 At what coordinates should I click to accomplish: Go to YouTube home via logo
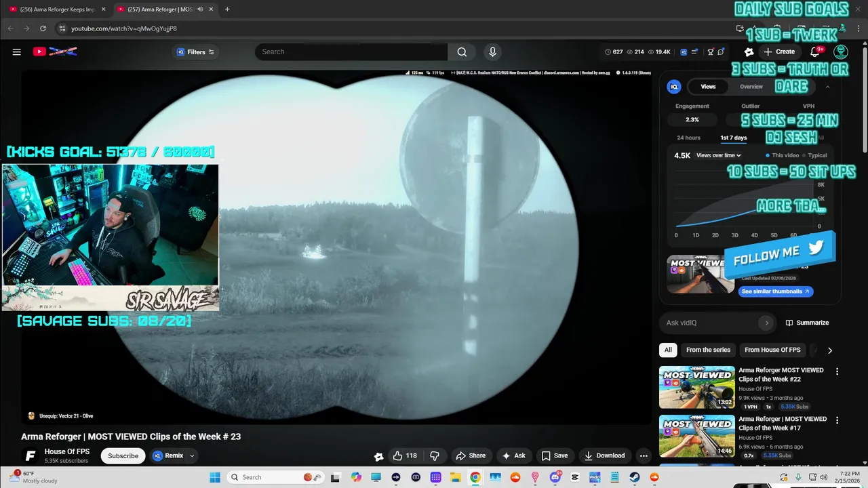point(55,52)
